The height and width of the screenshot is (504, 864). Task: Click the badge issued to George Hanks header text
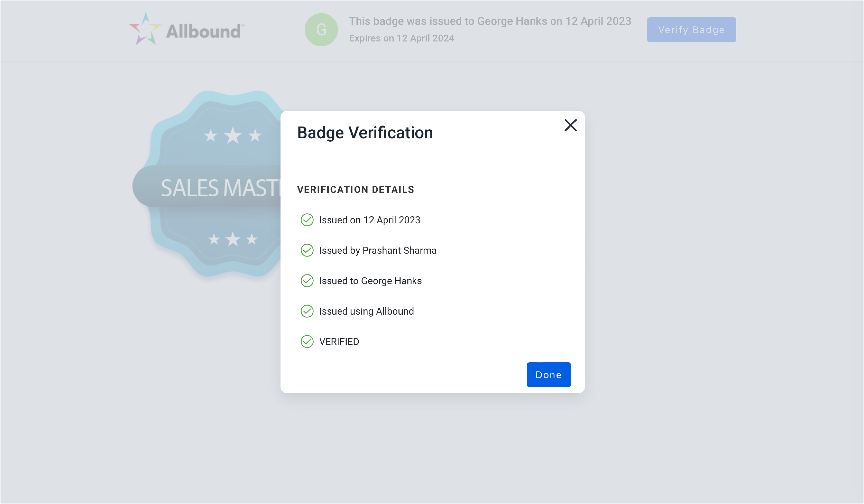tap(490, 21)
